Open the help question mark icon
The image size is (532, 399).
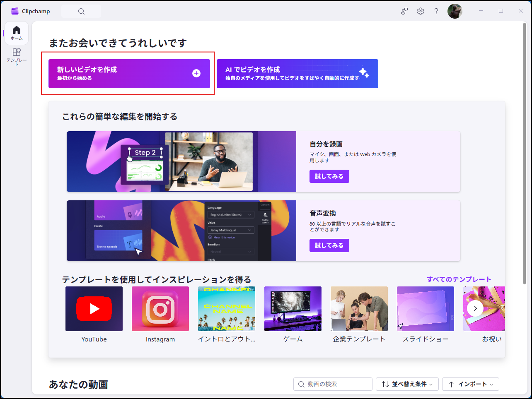[436, 11]
